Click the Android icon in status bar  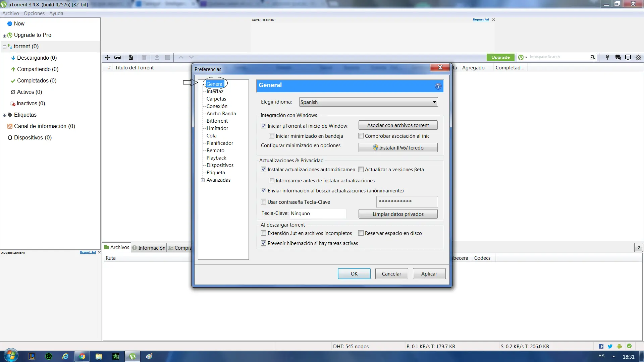(x=619, y=346)
